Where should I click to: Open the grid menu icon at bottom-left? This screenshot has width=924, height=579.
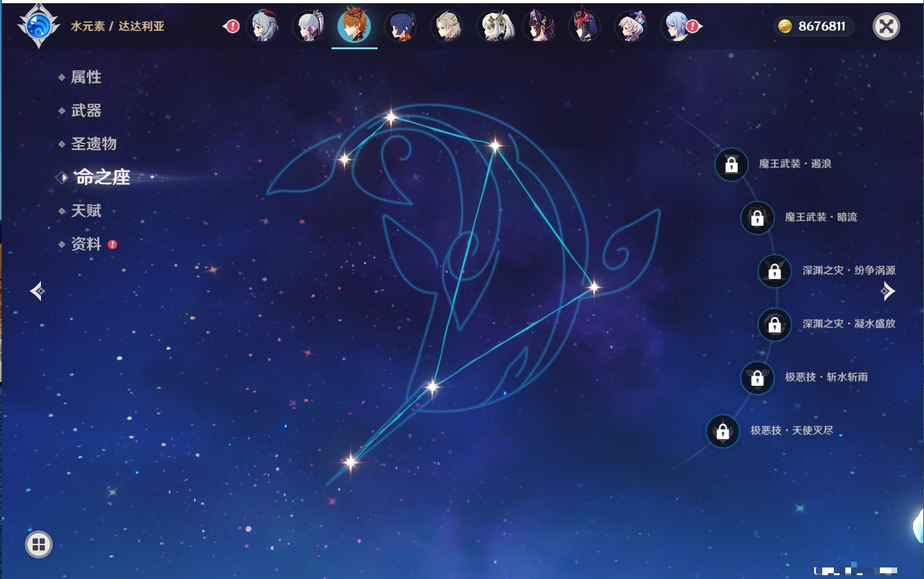pyautogui.click(x=38, y=544)
